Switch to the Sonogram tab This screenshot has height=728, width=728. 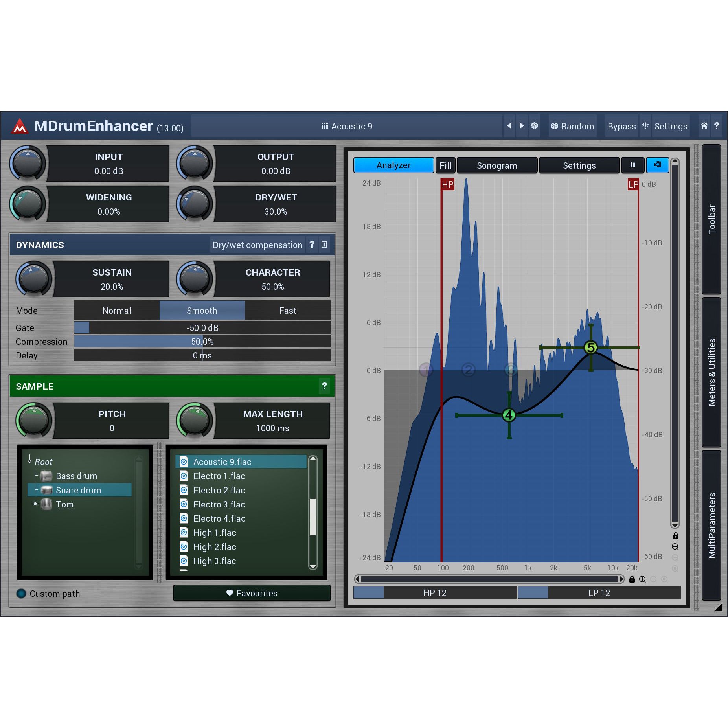coord(496,165)
